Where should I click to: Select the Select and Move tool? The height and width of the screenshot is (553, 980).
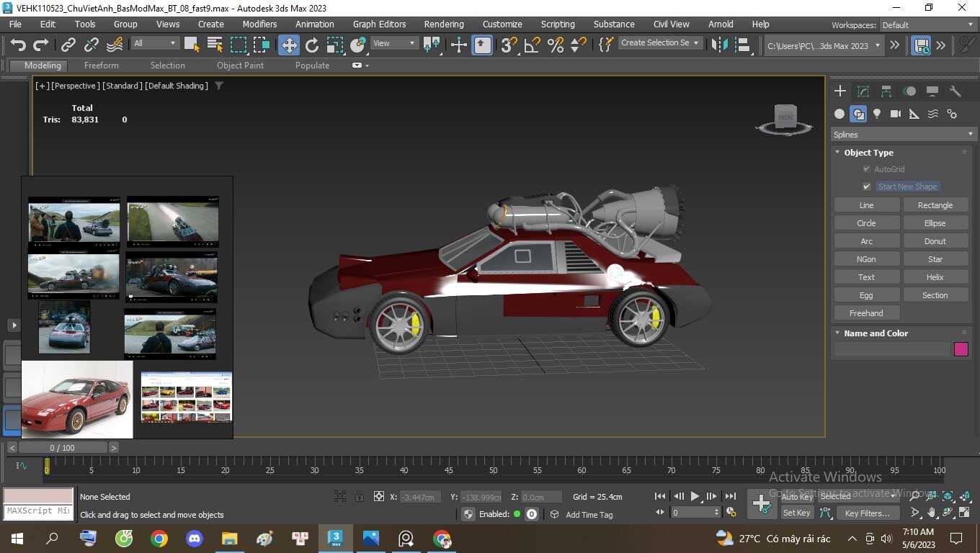point(288,45)
